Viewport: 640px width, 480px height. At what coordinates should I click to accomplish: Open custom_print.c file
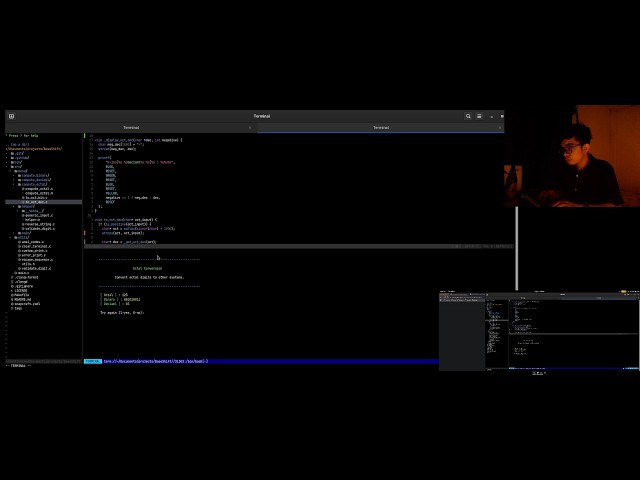pyautogui.click(x=34, y=251)
